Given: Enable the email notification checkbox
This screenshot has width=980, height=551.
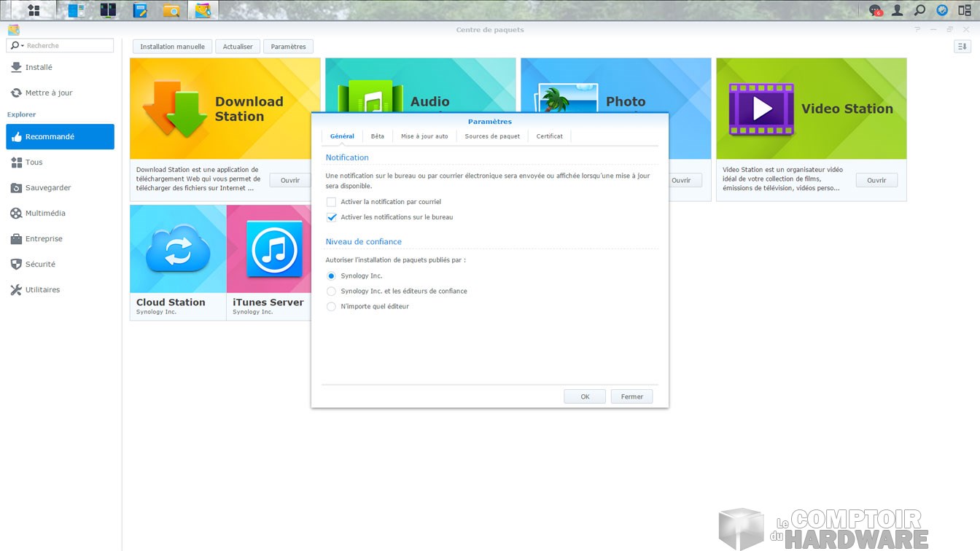Looking at the screenshot, I should [332, 202].
